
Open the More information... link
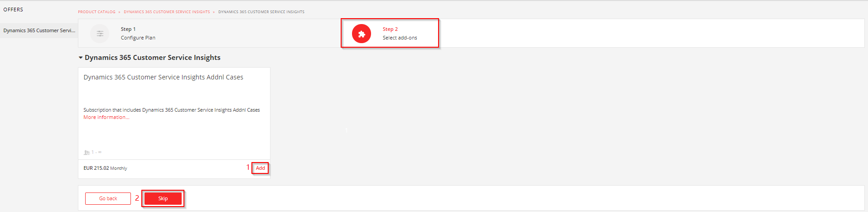(106, 117)
